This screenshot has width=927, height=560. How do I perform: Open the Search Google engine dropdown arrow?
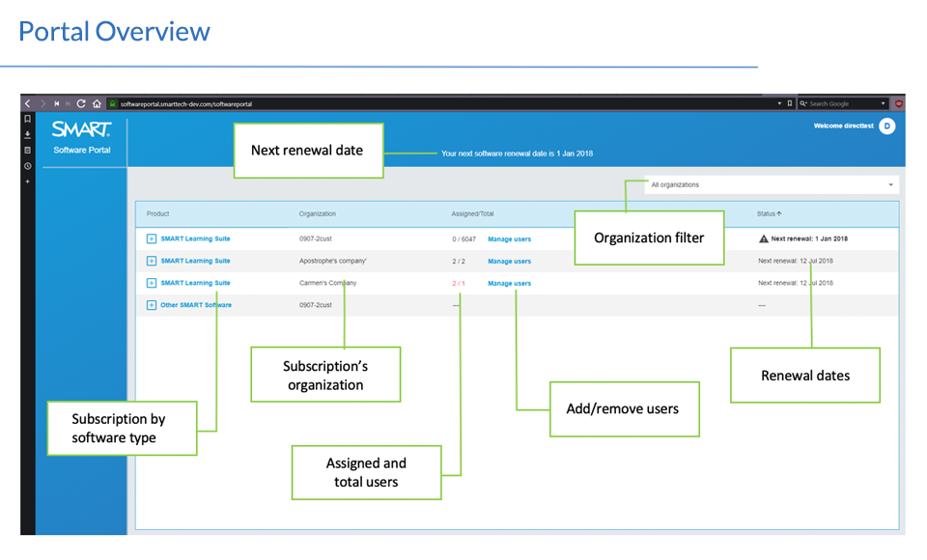[884, 103]
